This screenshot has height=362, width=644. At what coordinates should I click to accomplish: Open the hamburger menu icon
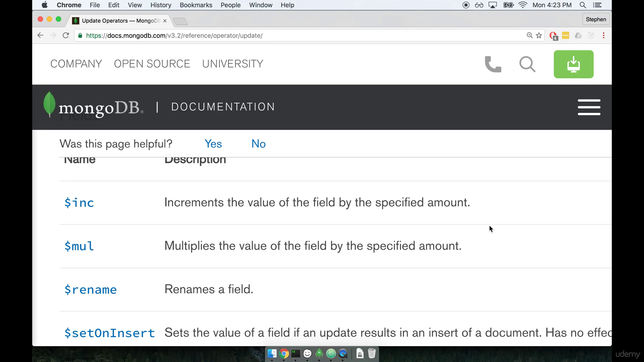pyautogui.click(x=589, y=107)
